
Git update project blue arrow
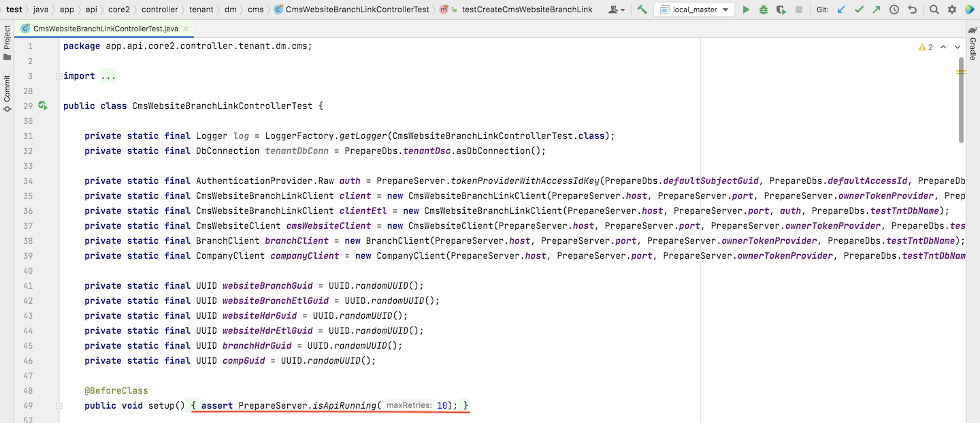click(842, 10)
